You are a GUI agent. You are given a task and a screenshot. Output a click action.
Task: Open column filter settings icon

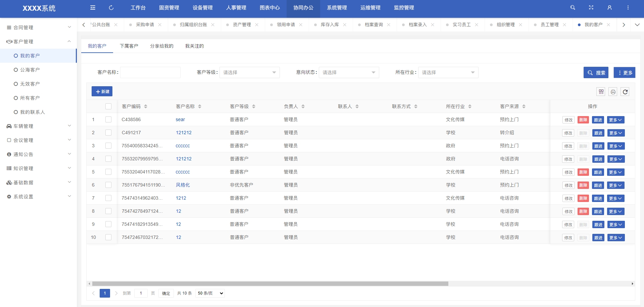(x=601, y=92)
